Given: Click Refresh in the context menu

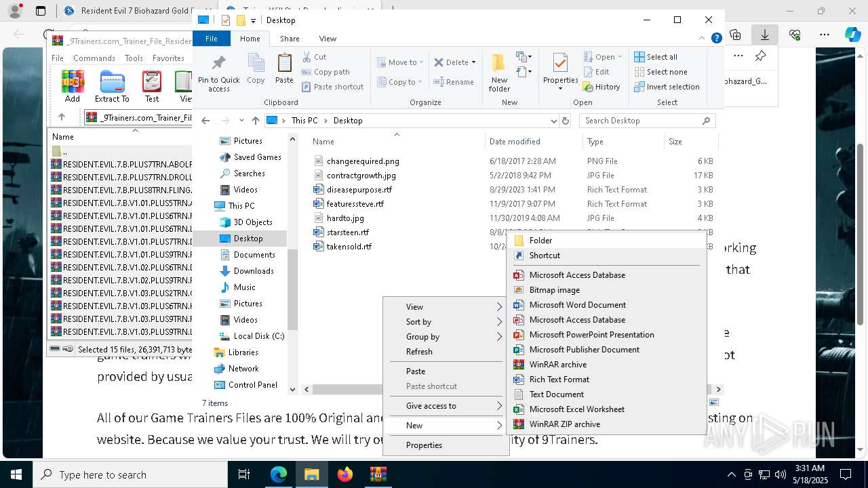Looking at the screenshot, I should (446, 352).
